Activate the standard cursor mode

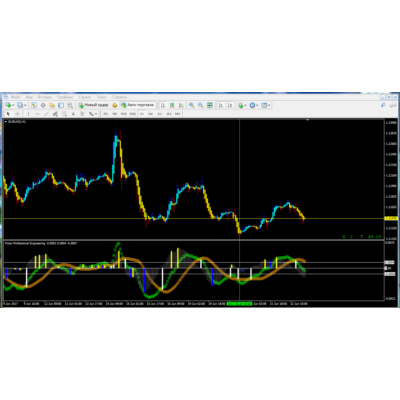[8, 114]
